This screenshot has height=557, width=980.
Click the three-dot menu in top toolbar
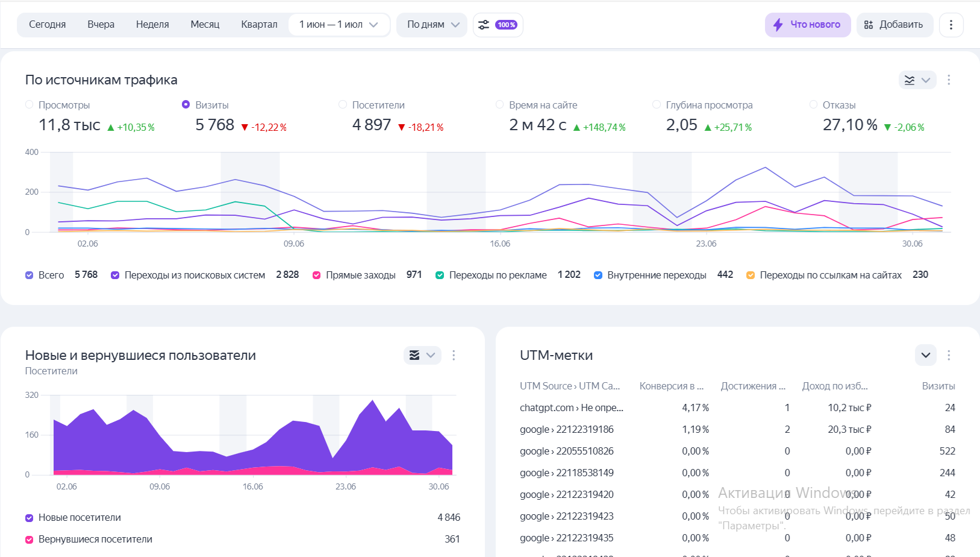pos(951,25)
